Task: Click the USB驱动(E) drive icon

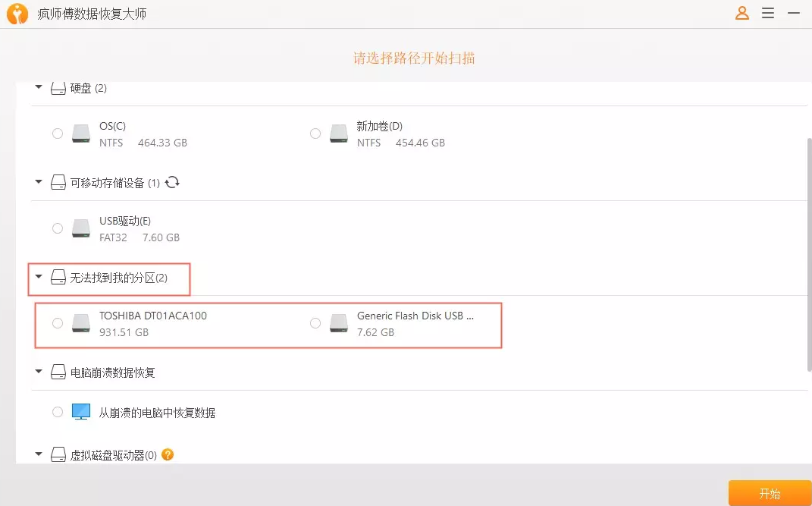Action: point(81,228)
